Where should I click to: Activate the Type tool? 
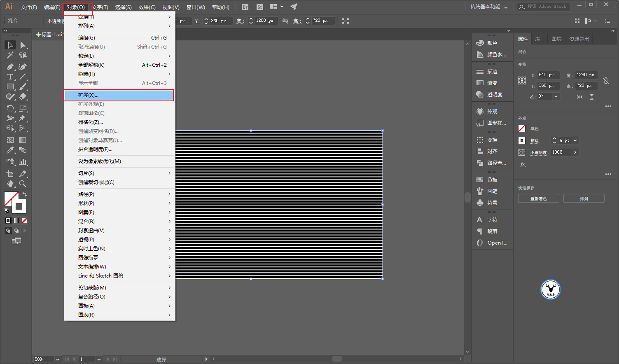pos(10,77)
